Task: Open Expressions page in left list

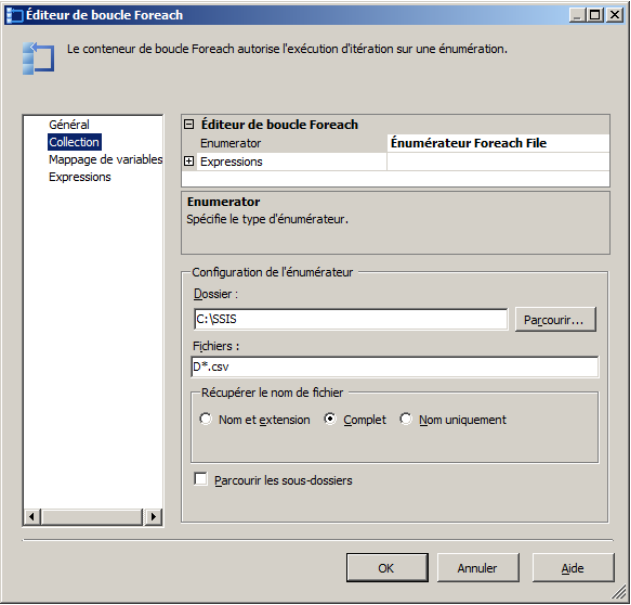Action: [x=80, y=177]
